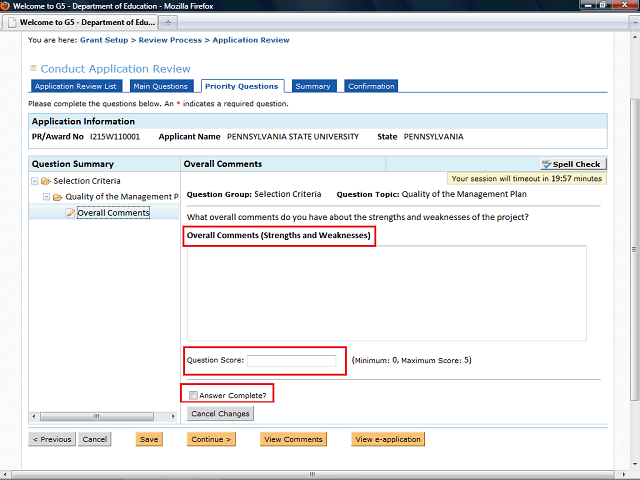Click the page icon on the browser tab

(13, 22)
